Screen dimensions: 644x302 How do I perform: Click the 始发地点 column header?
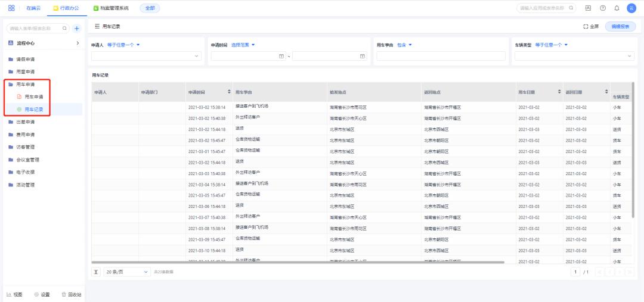click(374, 92)
